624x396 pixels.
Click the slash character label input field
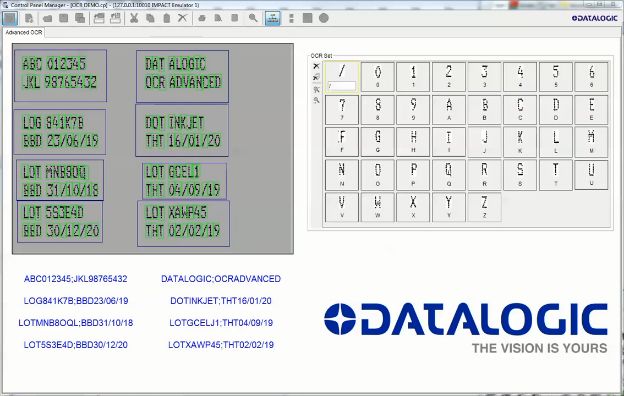click(x=341, y=86)
